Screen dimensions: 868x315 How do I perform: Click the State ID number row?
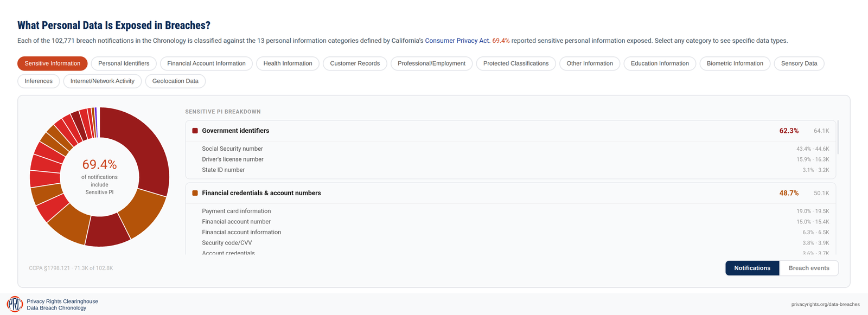pos(515,170)
